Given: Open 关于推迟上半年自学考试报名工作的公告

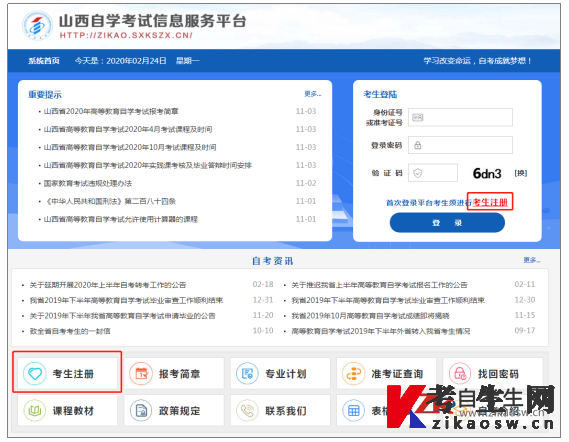Looking at the screenshot, I should point(379,285).
